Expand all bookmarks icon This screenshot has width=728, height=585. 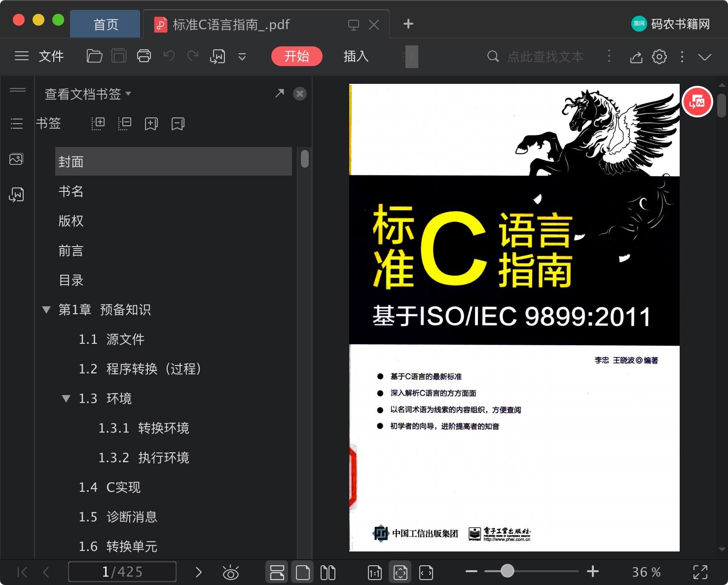coord(98,123)
